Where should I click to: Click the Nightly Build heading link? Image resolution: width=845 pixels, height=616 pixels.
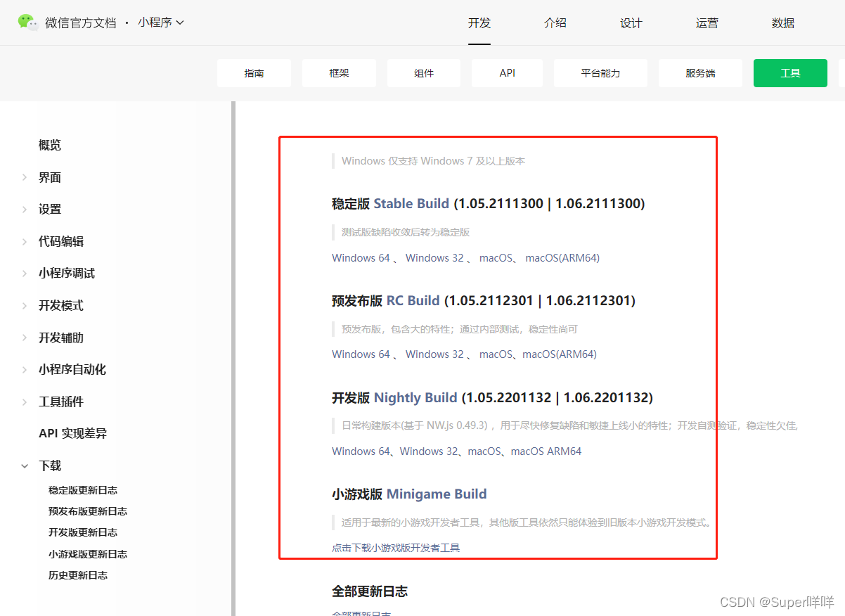415,398
